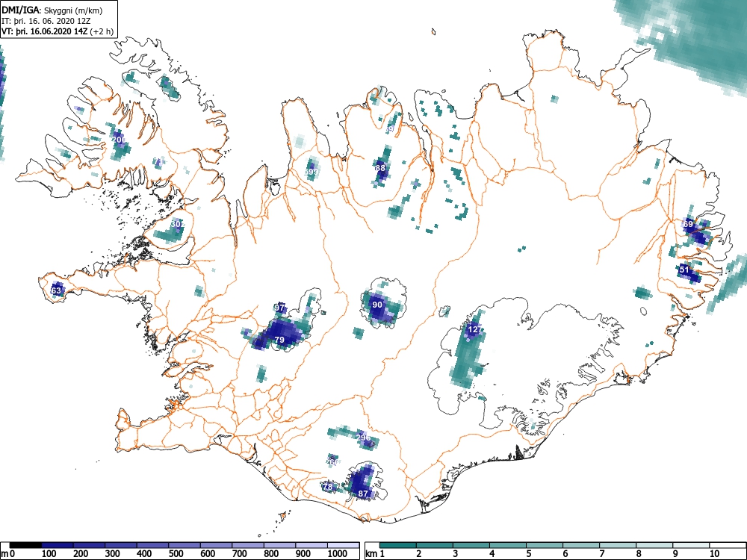Click the darkest blue swatch between 100 and 200
Viewport: 747px width, 560px height.
pos(58,545)
